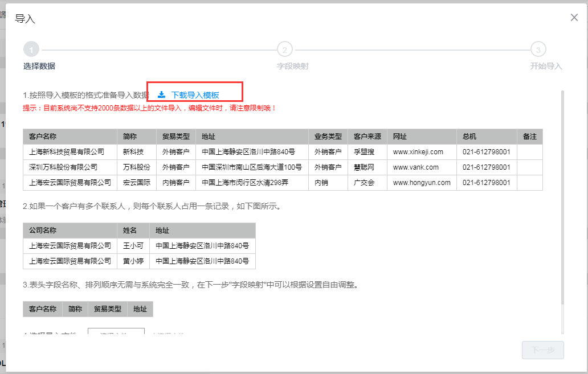Click the 贸易类型 header in first table
This screenshot has height=374, width=588.
(175, 137)
